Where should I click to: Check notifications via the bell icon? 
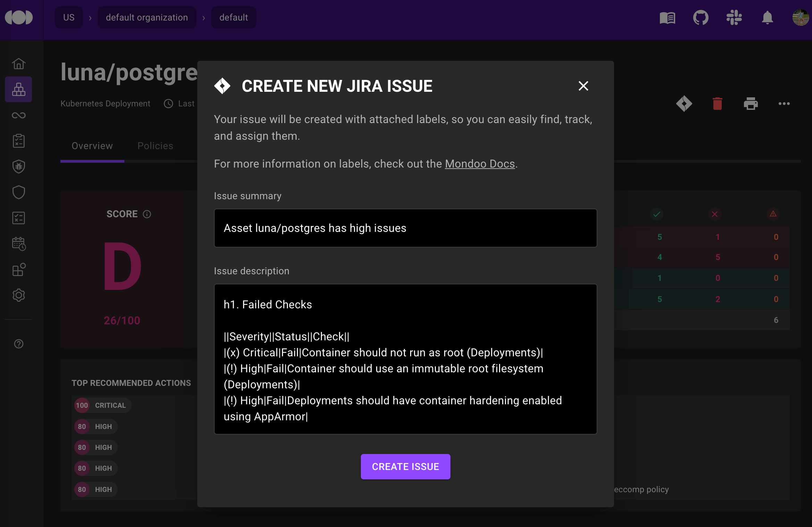pos(767,17)
